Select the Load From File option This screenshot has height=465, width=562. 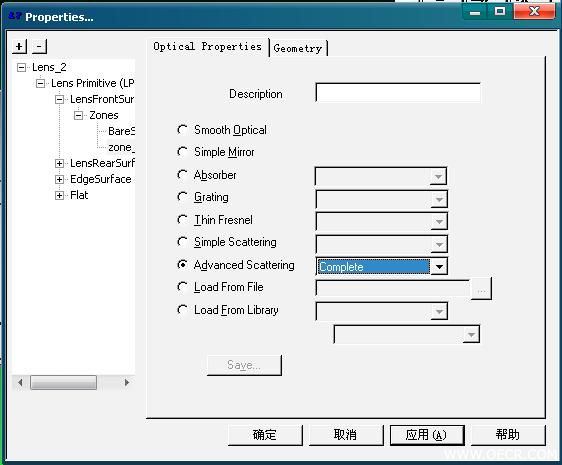(x=182, y=287)
